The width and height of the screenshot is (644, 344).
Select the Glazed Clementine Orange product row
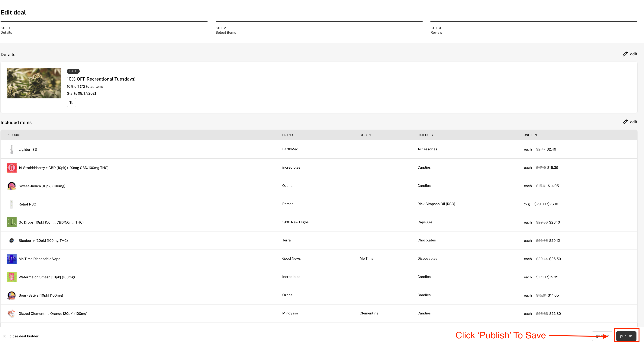click(53, 314)
